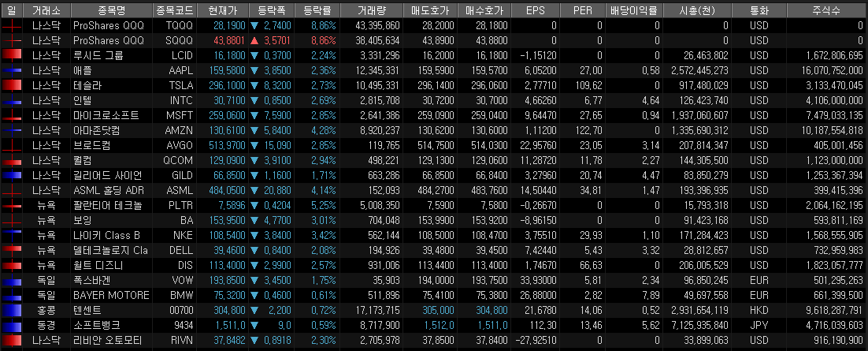Click 리비안 EPS value -27,92510
This screenshot has height=351, width=868.
(x=536, y=340)
